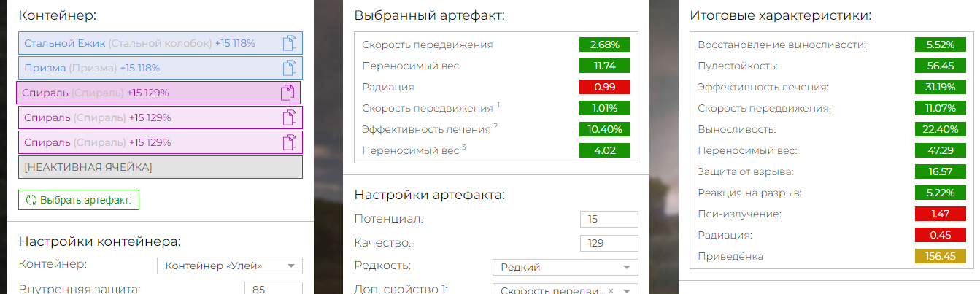Screen dimensions: 980x294
Task: Click the Выбрать артефакт button
Action: click(x=79, y=200)
